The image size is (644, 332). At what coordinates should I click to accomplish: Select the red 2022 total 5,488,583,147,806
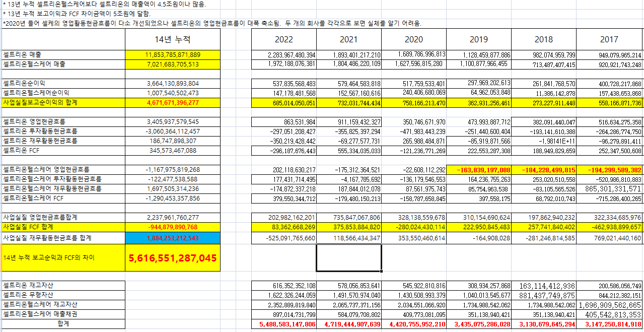point(284,323)
